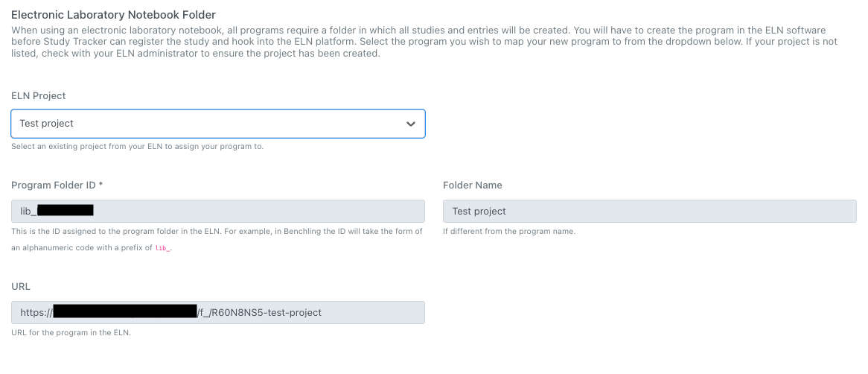This screenshot has width=868, height=374.
Task: Click the chevron arrow on ELN Project select
Action: click(x=410, y=124)
